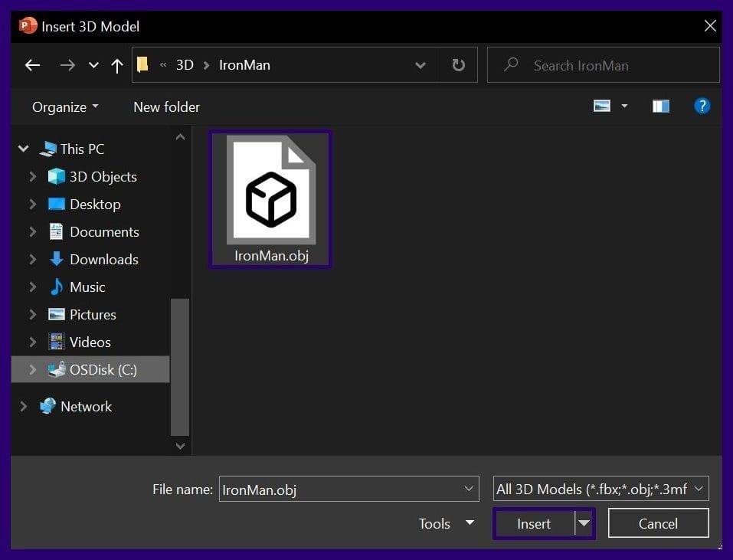Expand the Pictures node
The height and width of the screenshot is (560, 733).
pos(32,315)
